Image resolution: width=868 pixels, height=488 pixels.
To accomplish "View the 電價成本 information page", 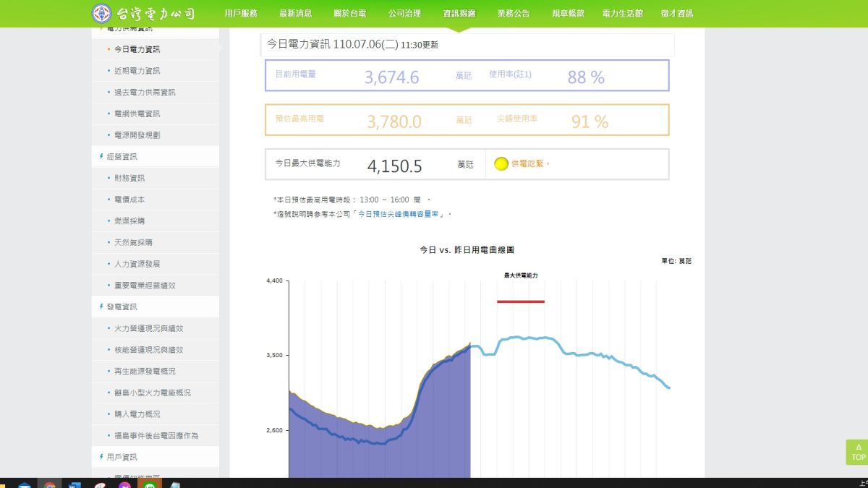I will point(130,200).
